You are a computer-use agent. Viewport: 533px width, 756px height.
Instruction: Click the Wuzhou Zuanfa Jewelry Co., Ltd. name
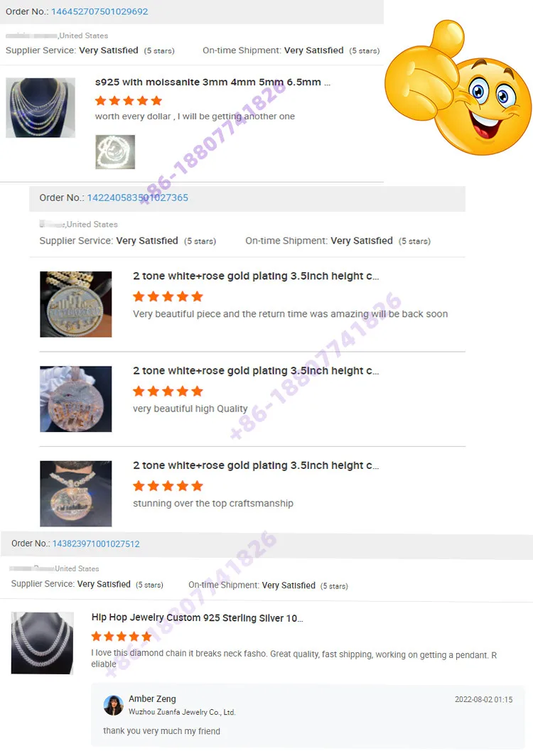click(x=182, y=712)
